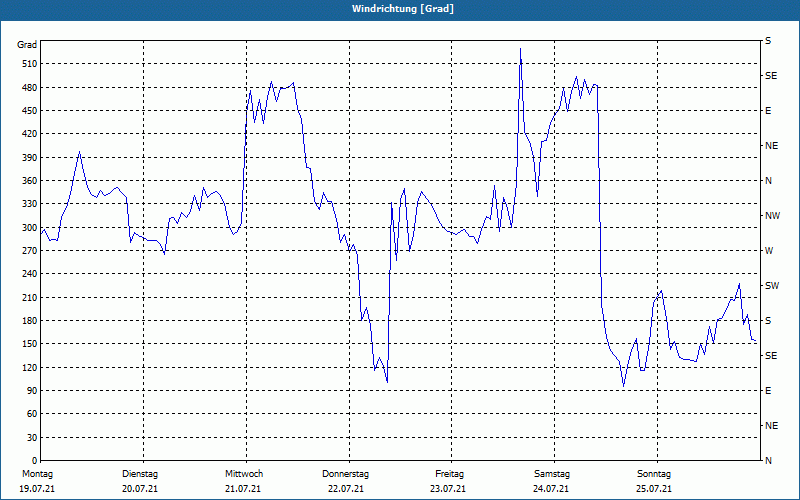Click the E compass label on the 450 gridline

click(768, 111)
